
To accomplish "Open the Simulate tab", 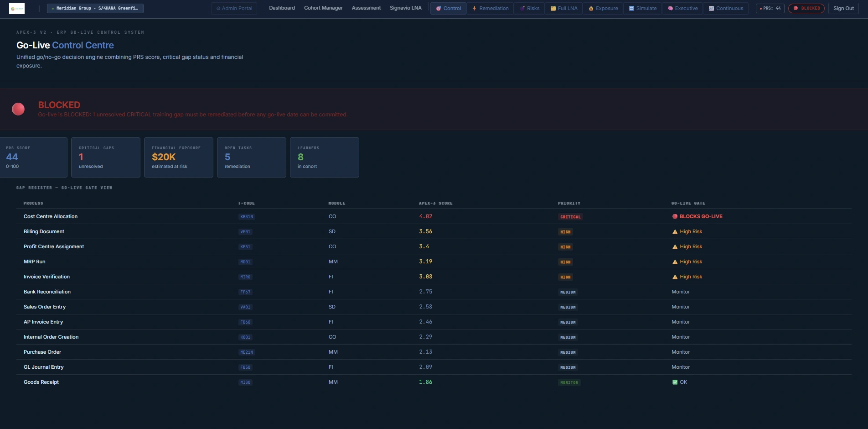I will [643, 8].
